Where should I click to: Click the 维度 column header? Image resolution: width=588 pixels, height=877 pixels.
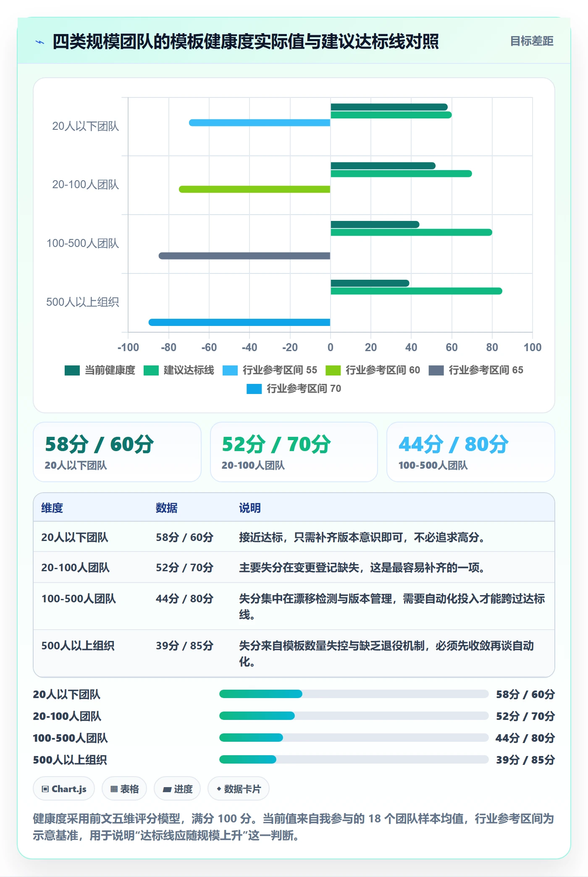52,508
